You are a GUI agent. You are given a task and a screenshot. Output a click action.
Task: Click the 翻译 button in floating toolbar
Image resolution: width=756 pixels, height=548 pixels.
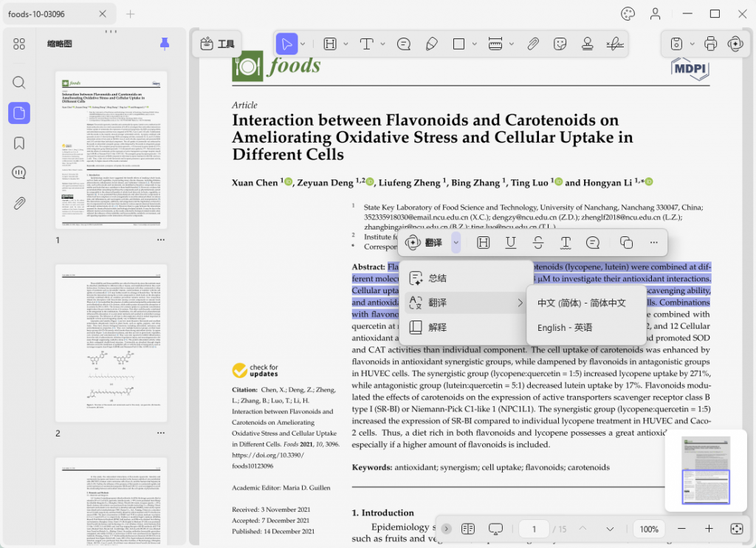pyautogui.click(x=424, y=243)
